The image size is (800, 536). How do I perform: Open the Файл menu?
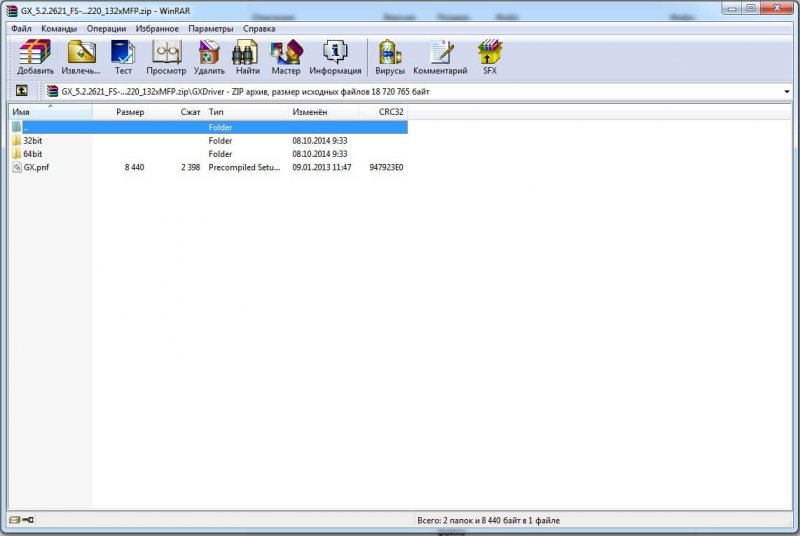pyautogui.click(x=21, y=29)
